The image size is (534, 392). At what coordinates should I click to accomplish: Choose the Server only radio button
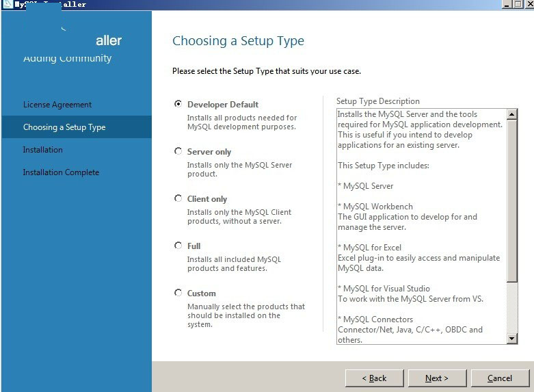point(178,151)
